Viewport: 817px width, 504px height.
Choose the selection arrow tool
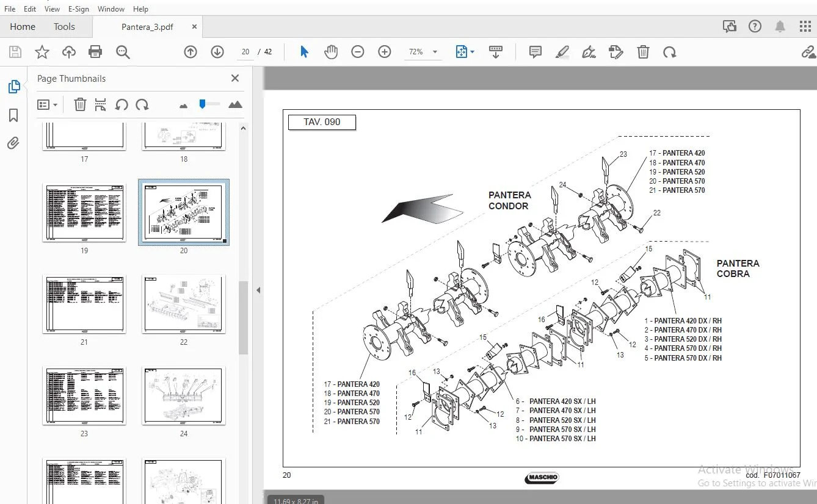(x=304, y=52)
